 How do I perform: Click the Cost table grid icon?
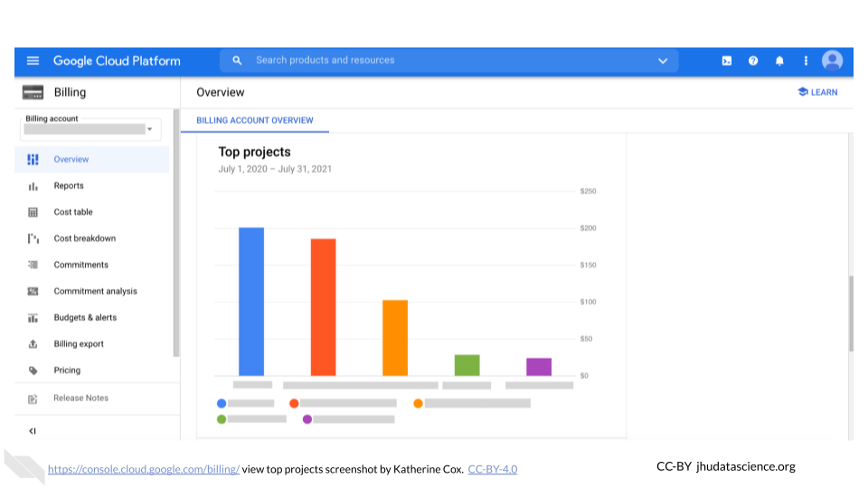point(33,212)
